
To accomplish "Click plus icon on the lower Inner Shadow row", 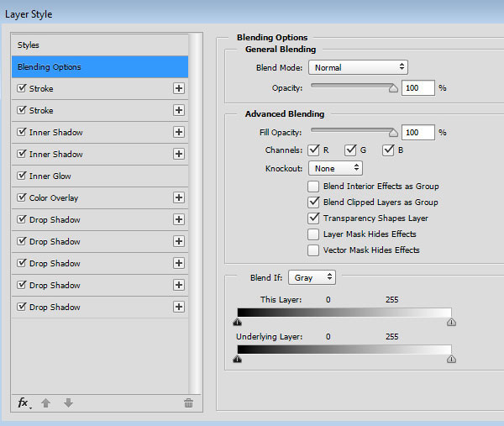I will click(179, 154).
